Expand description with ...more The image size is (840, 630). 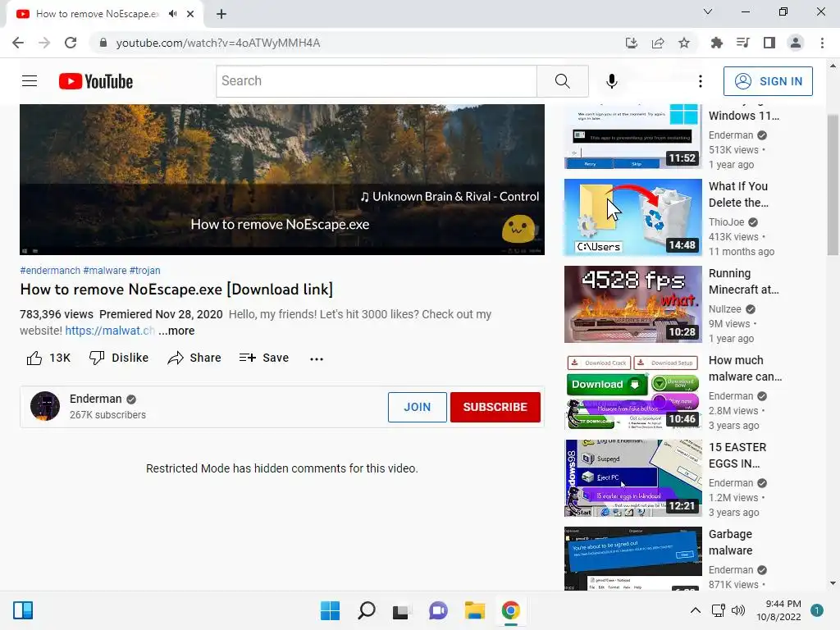(176, 331)
